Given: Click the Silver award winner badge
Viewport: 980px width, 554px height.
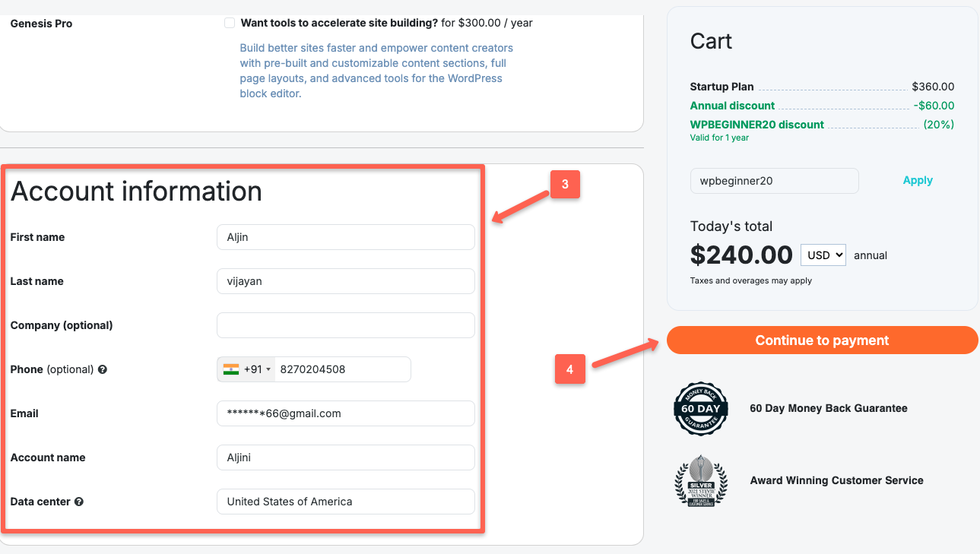Looking at the screenshot, I should 700,480.
